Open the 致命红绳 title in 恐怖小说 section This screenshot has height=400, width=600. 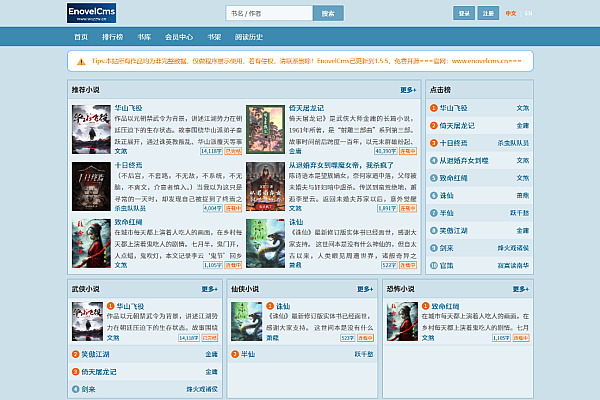pyautogui.click(x=445, y=306)
